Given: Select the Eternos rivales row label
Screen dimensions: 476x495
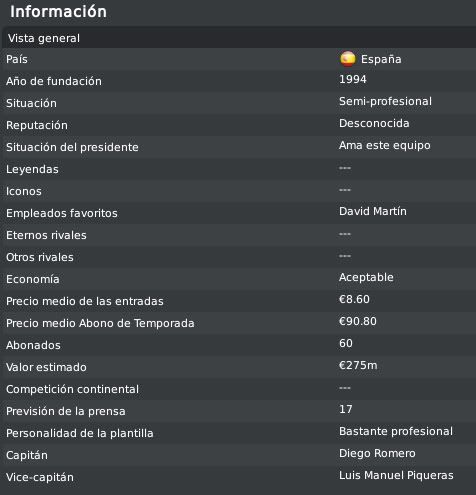Looking at the screenshot, I should pos(46,235).
